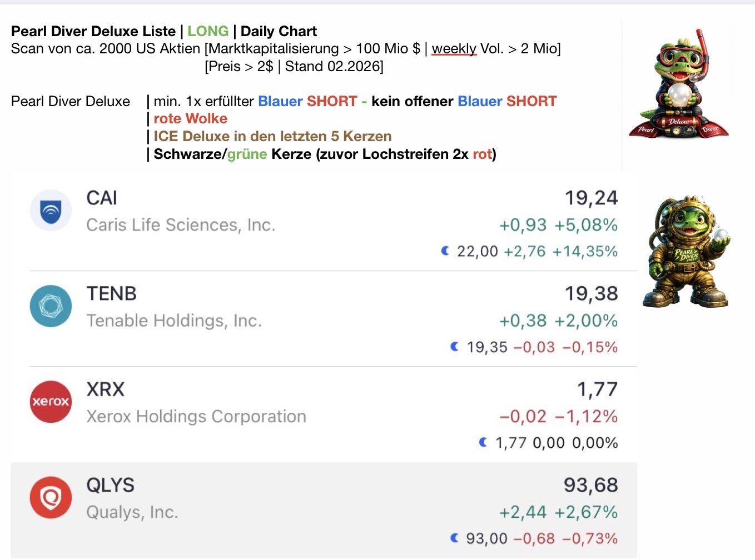Screen dimensions: 755x560
Task: Click the TENB daily change +0,38 +2,00%
Action: [558, 321]
